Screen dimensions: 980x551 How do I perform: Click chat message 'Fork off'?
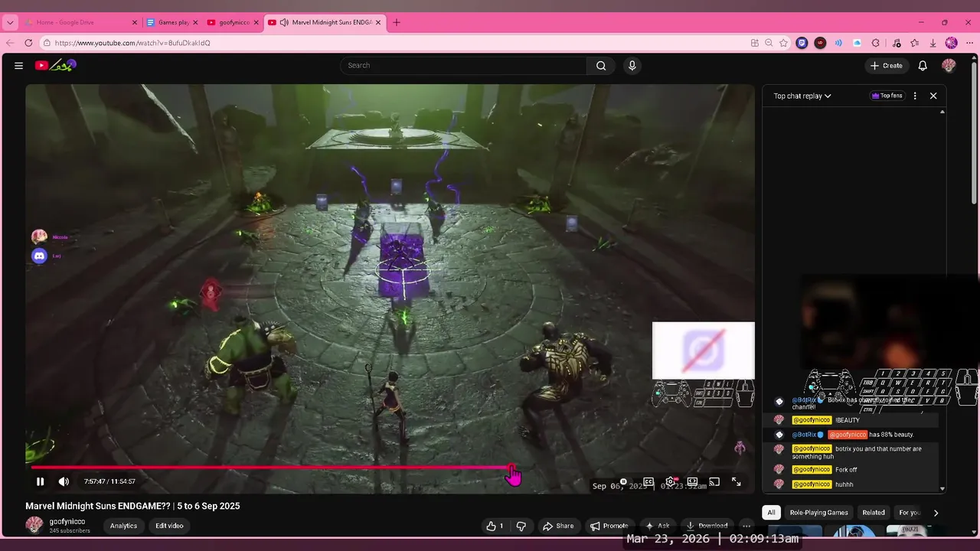[846, 470]
